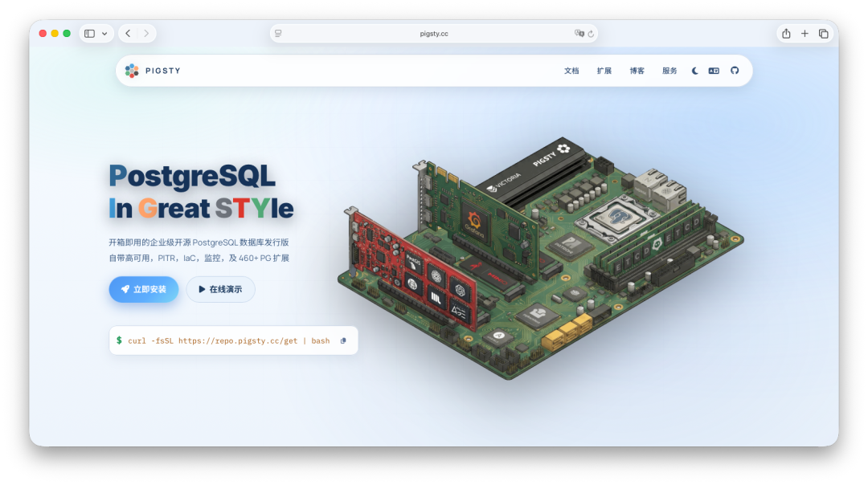Switch site language using the translation icon
Viewport: 868px width, 485px height.
pyautogui.click(x=714, y=71)
